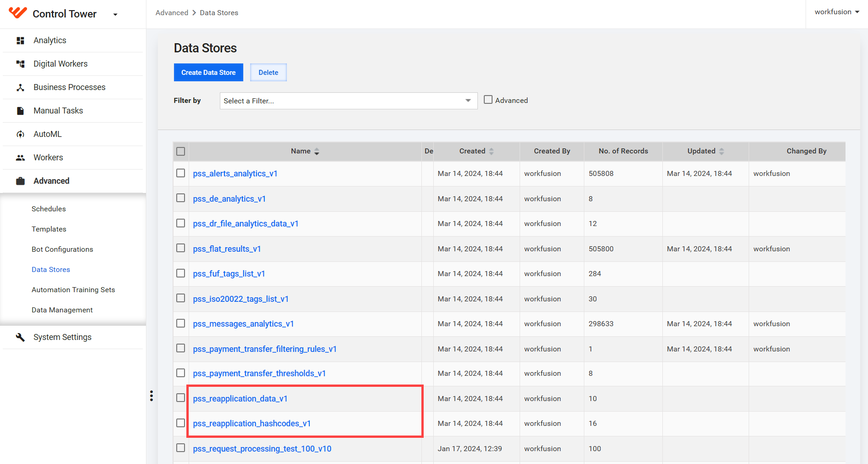Image resolution: width=868 pixels, height=464 pixels.
Task: Open Digital Workers in the sidebar
Action: coord(60,64)
